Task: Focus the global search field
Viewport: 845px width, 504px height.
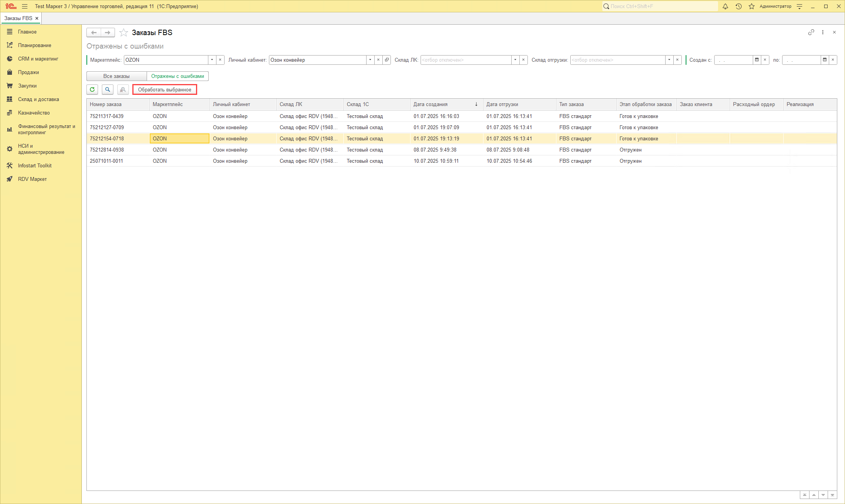Action: [660, 6]
